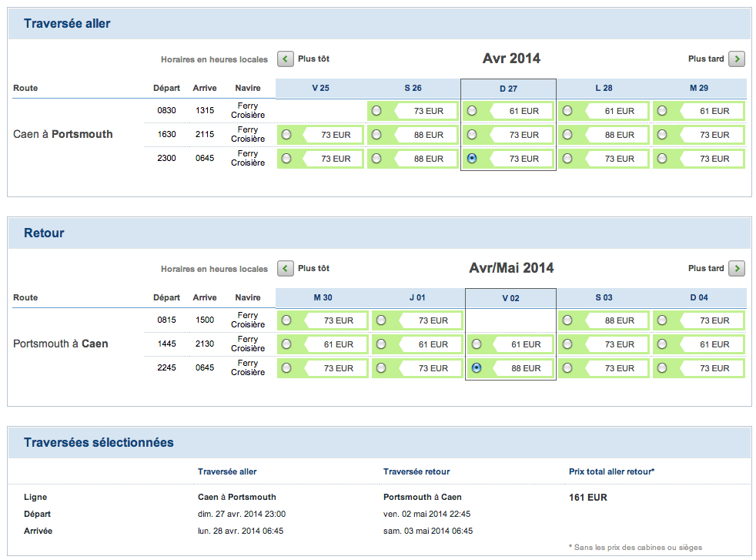Select 0830 outbound crossing on S 26
This screenshot has height=560, width=756.
pos(376,111)
